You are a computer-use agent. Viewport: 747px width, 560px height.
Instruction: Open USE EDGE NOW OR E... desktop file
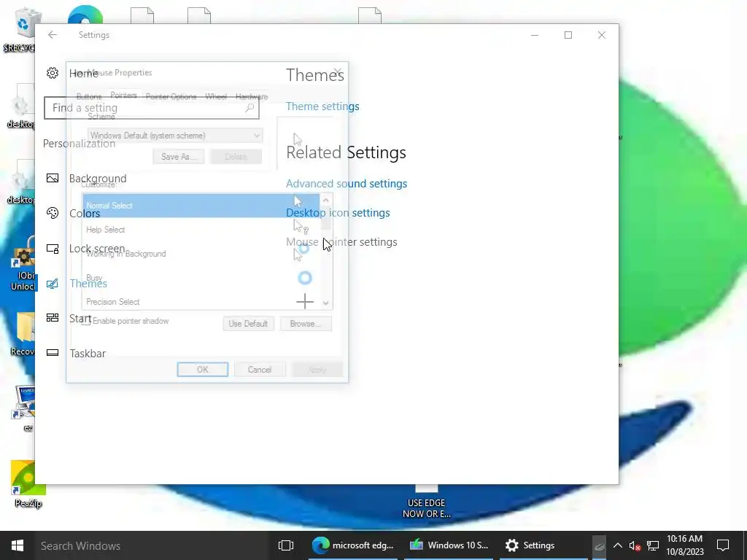[426, 502]
